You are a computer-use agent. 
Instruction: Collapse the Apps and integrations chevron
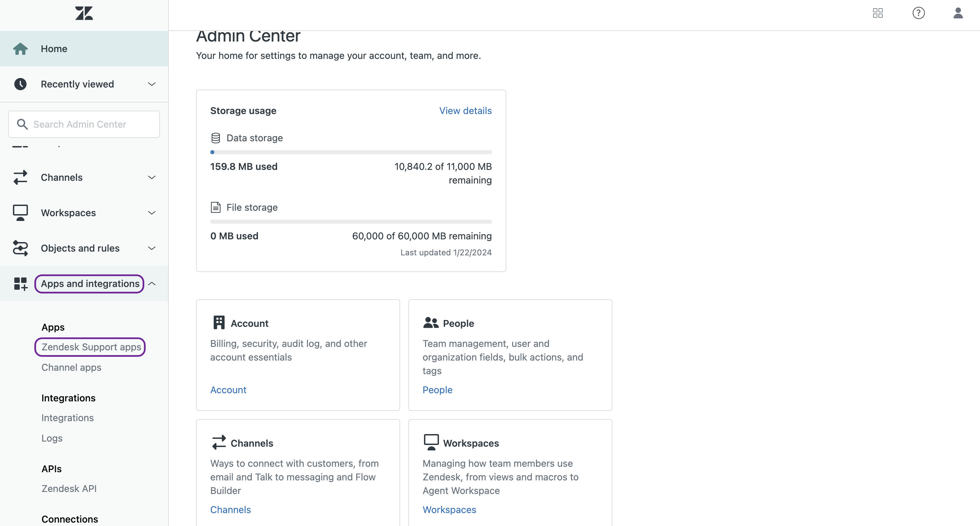point(152,284)
